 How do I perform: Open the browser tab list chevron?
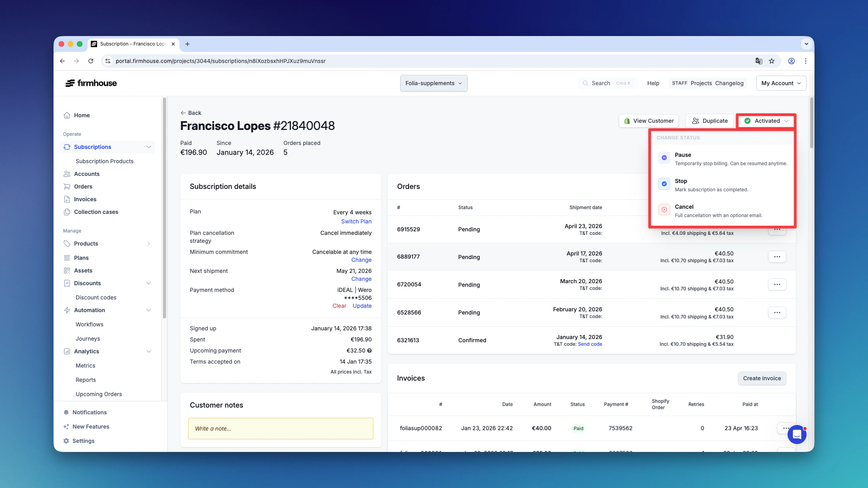point(806,44)
